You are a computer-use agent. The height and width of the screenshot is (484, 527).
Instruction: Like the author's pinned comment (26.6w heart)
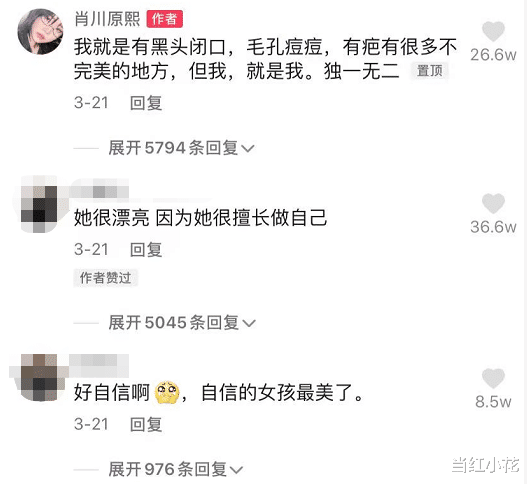pyautogui.click(x=493, y=31)
